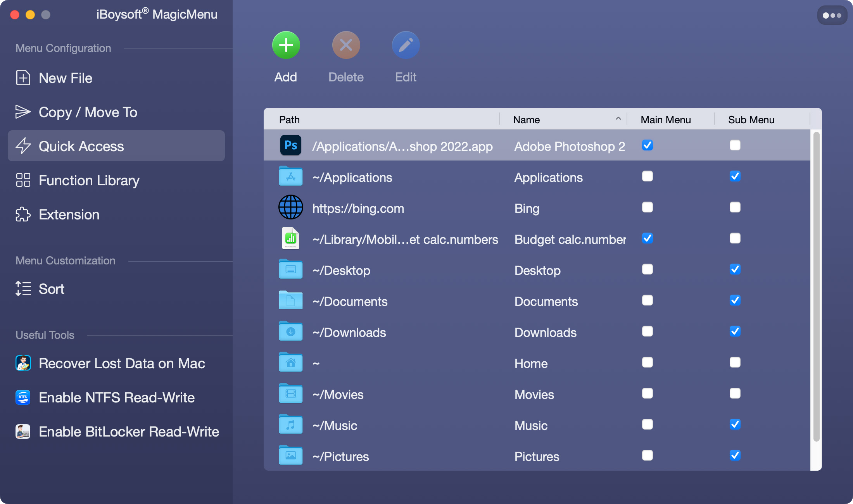Toggle Name column sort arrow
The height and width of the screenshot is (504, 853).
click(x=618, y=119)
